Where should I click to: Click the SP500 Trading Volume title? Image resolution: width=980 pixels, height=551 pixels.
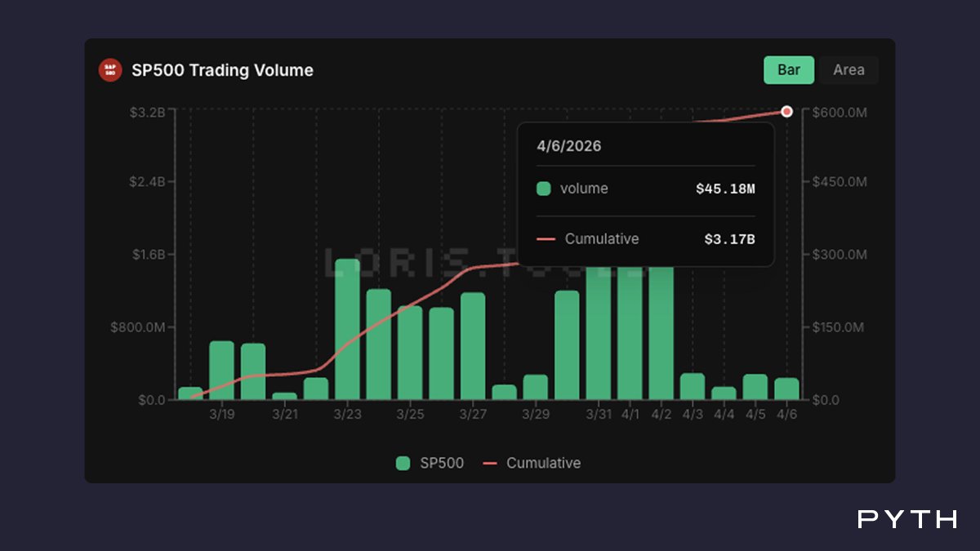pos(222,70)
